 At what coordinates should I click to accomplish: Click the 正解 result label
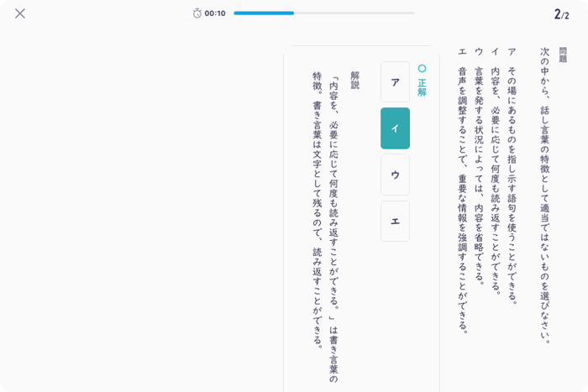tap(423, 87)
